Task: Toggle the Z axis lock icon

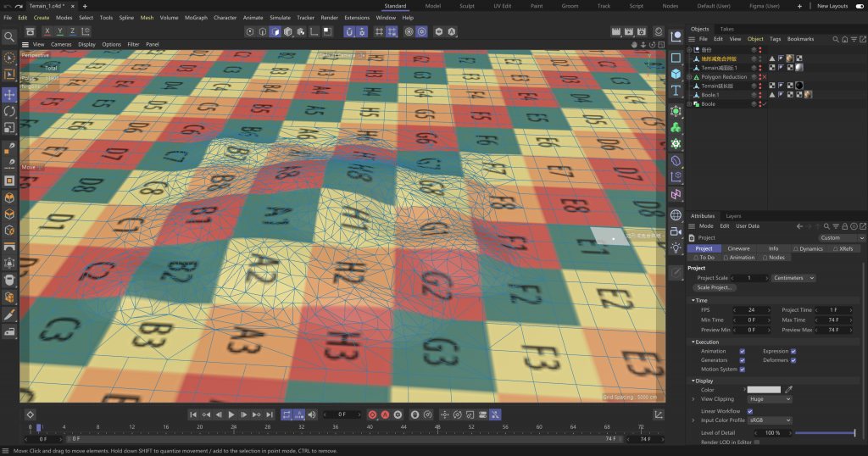Action: click(x=73, y=31)
